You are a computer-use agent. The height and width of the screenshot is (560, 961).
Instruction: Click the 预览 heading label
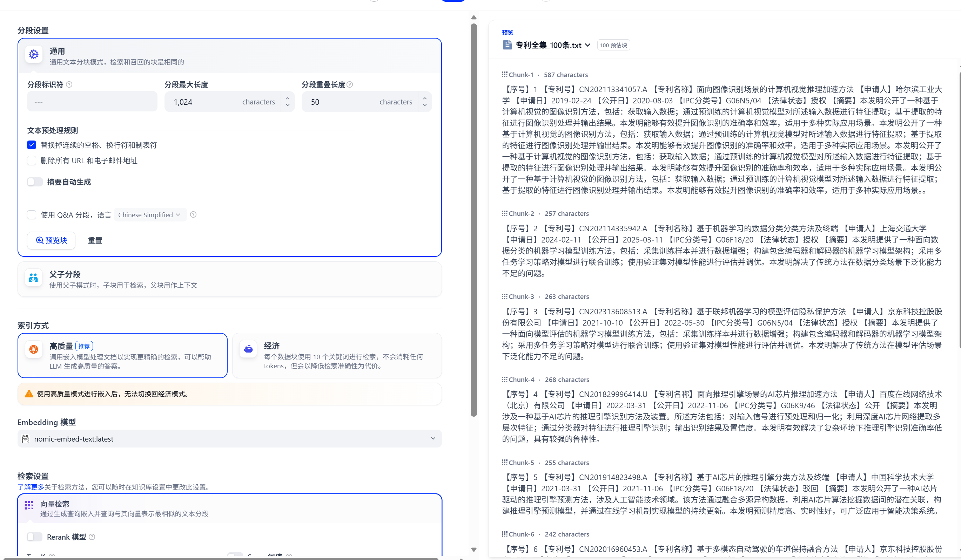(507, 33)
